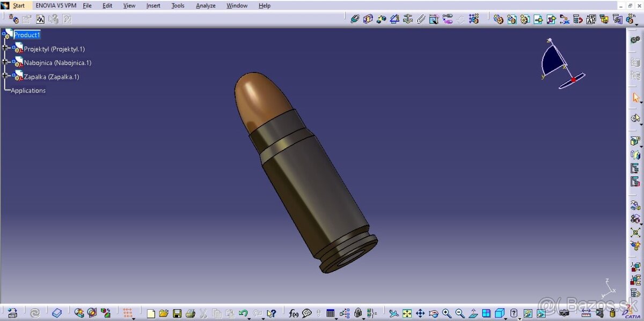Open the Formula f(x) editor
The height and width of the screenshot is (321, 644).
click(x=292, y=313)
